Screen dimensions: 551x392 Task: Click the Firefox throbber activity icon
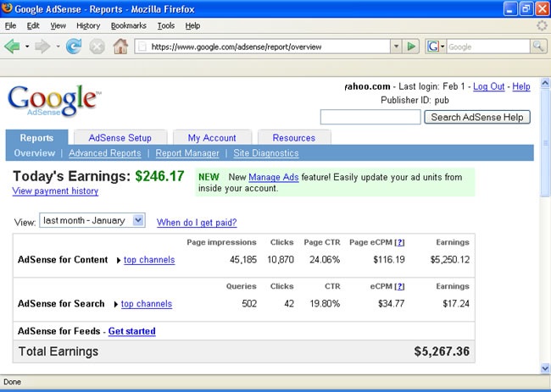click(x=542, y=25)
